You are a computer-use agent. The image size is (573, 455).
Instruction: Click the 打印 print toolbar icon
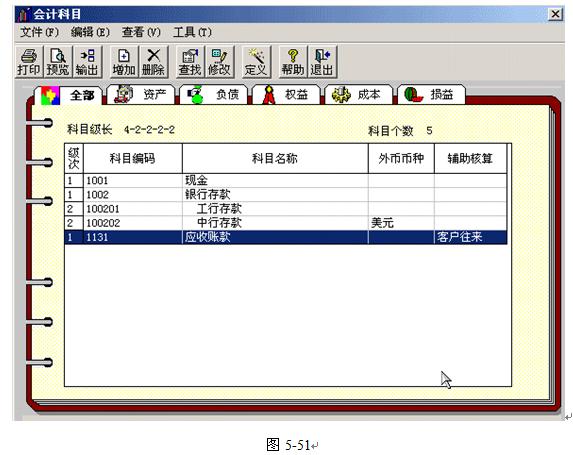click(x=29, y=61)
